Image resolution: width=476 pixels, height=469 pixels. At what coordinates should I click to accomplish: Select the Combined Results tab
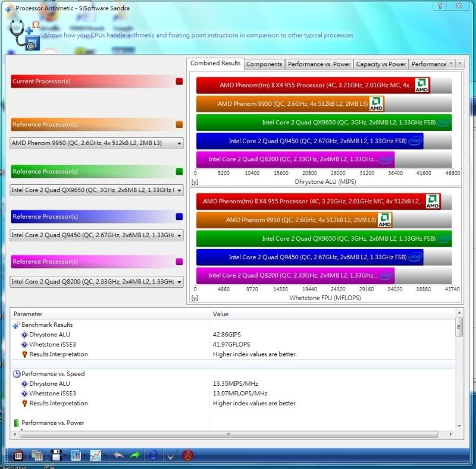(x=215, y=64)
